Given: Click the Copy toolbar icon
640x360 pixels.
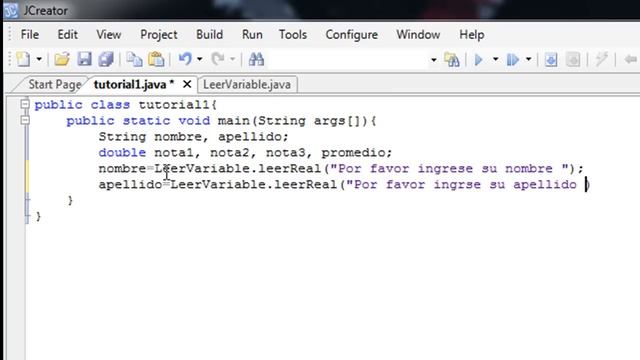Looking at the screenshot, I should coord(134,60).
